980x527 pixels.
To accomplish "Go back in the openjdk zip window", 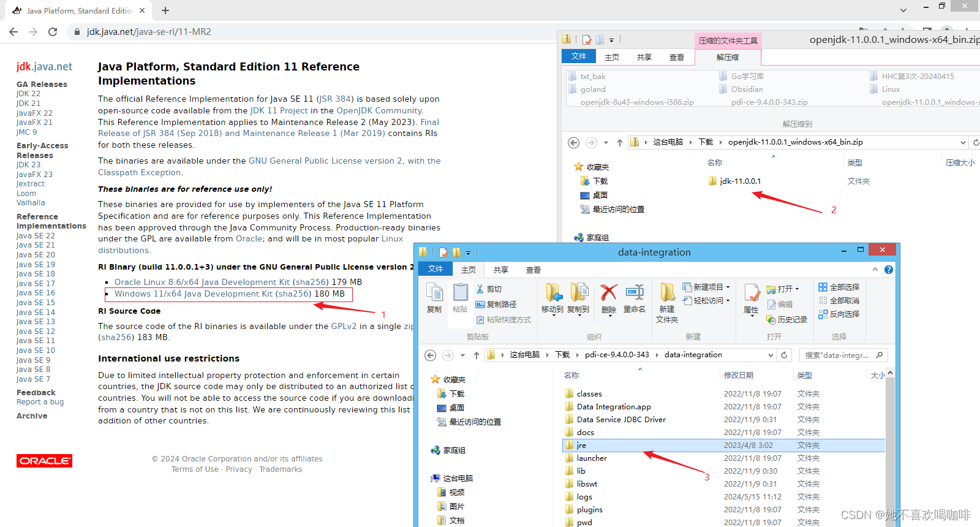I will point(574,142).
